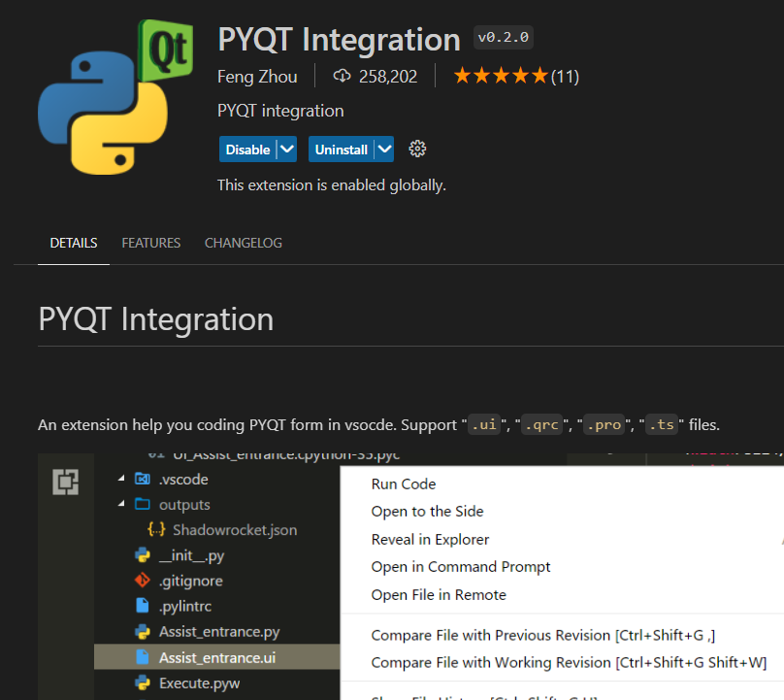Click the outputs folder icon

(143, 504)
